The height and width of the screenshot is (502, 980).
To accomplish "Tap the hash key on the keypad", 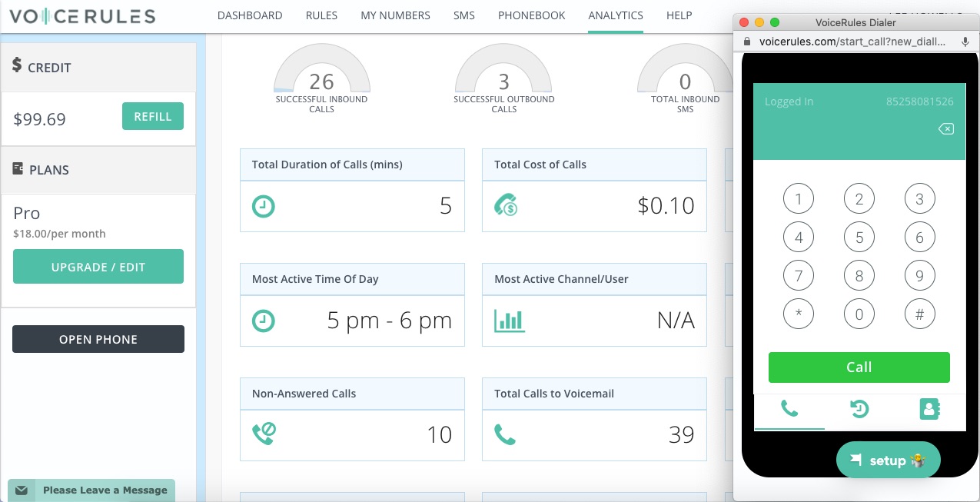I will [919, 314].
